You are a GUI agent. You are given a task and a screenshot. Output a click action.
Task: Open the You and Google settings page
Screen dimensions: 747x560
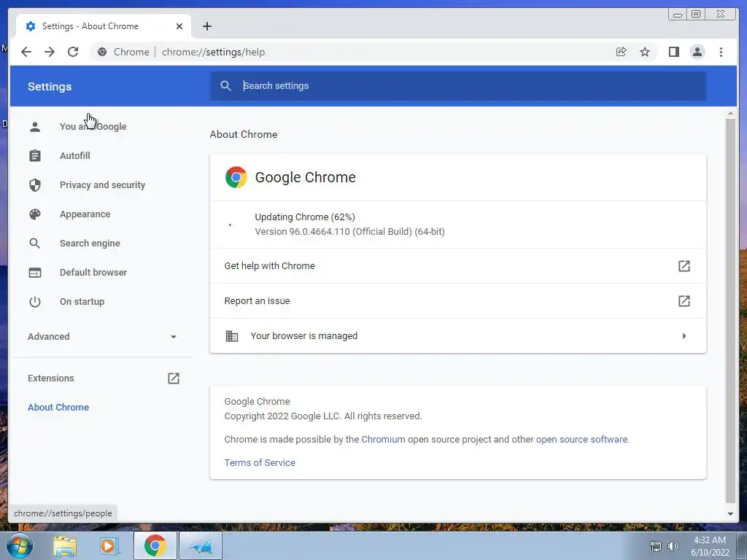[93, 127]
